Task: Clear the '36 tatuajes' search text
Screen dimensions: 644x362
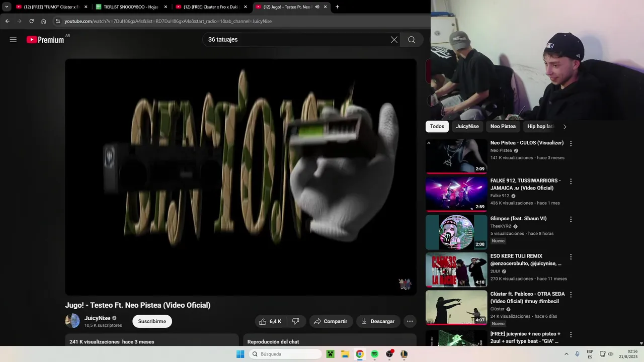Action: [x=394, y=40]
